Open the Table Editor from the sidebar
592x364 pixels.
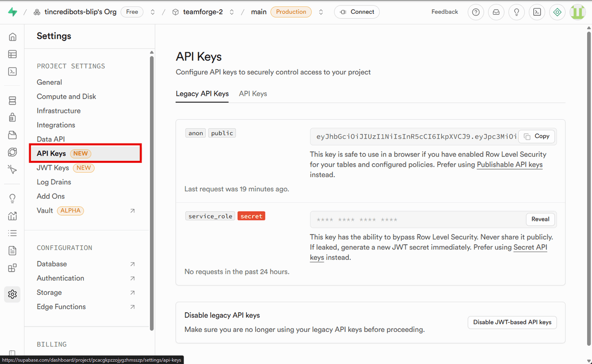coord(12,54)
